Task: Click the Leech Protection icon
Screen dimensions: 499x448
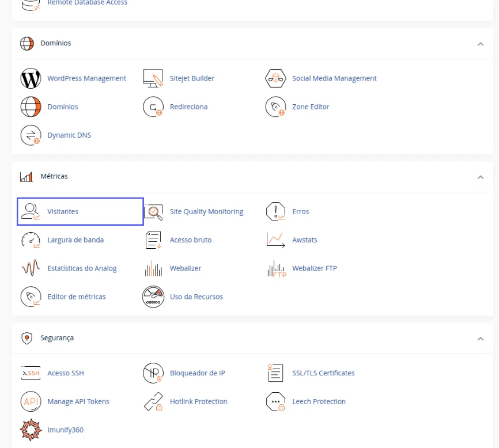Action: pyautogui.click(x=275, y=401)
